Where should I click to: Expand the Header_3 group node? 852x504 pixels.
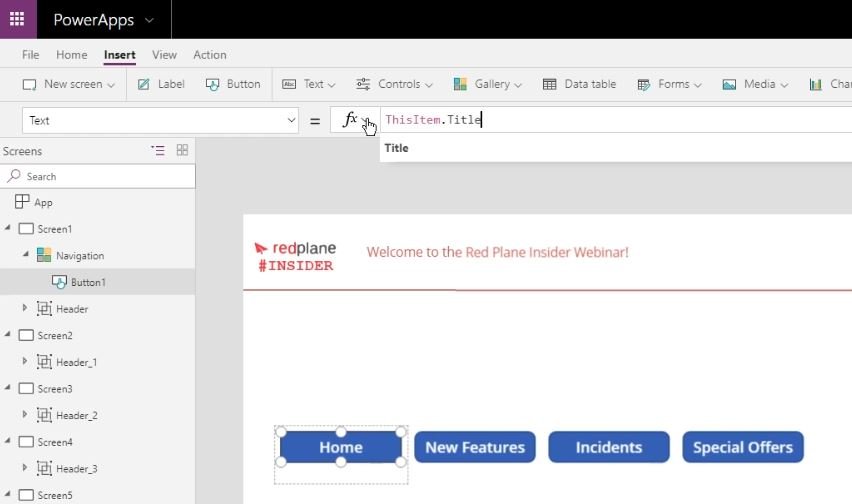[x=24, y=468]
